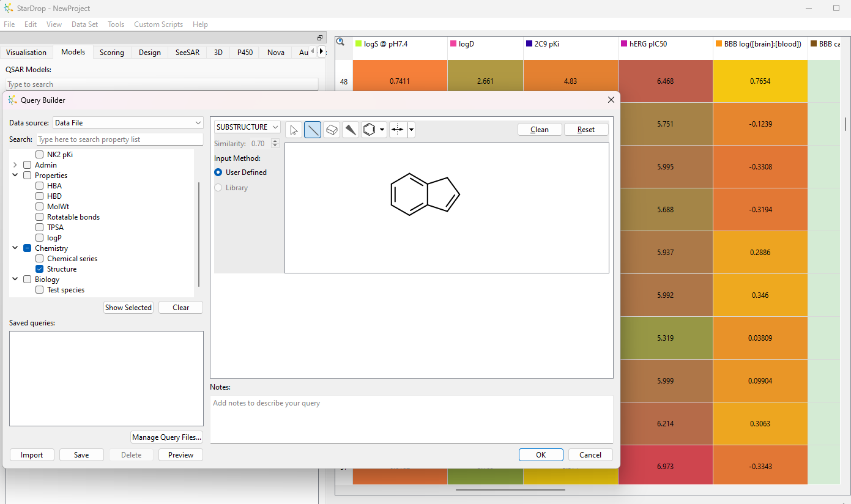Image resolution: width=851 pixels, height=504 pixels.
Task: Open the ring template dropdown arrow
Action: coord(382,130)
